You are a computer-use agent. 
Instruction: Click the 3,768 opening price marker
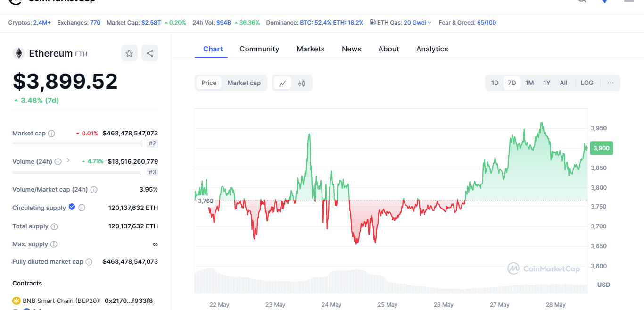206,201
